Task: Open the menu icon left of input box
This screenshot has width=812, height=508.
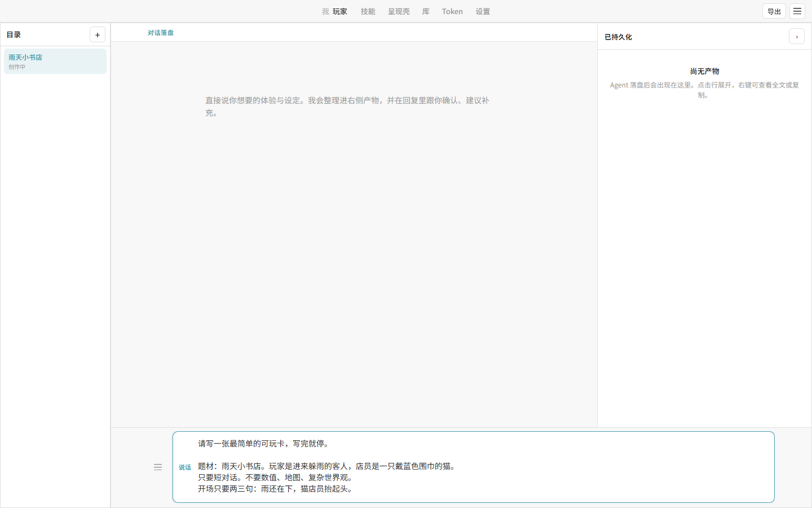Action: click(x=158, y=467)
